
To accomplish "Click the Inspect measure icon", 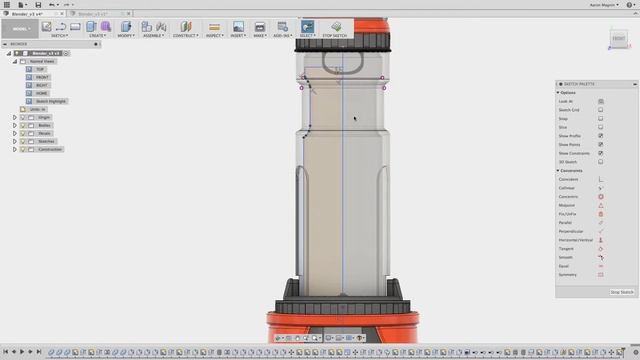I will tap(214, 27).
